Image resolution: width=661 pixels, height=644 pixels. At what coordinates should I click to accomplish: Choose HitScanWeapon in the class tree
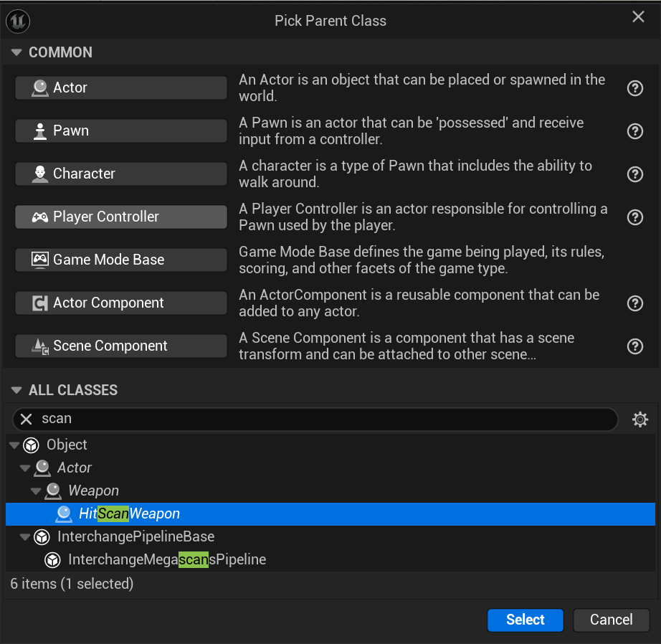129,513
